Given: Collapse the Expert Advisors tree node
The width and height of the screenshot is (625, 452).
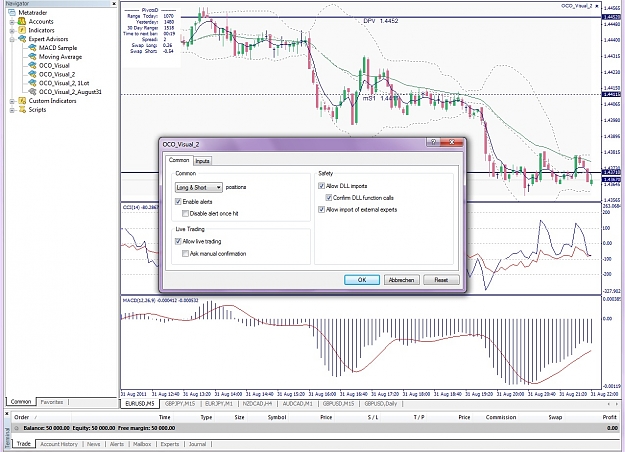Looking at the screenshot, I should click(x=12, y=39).
